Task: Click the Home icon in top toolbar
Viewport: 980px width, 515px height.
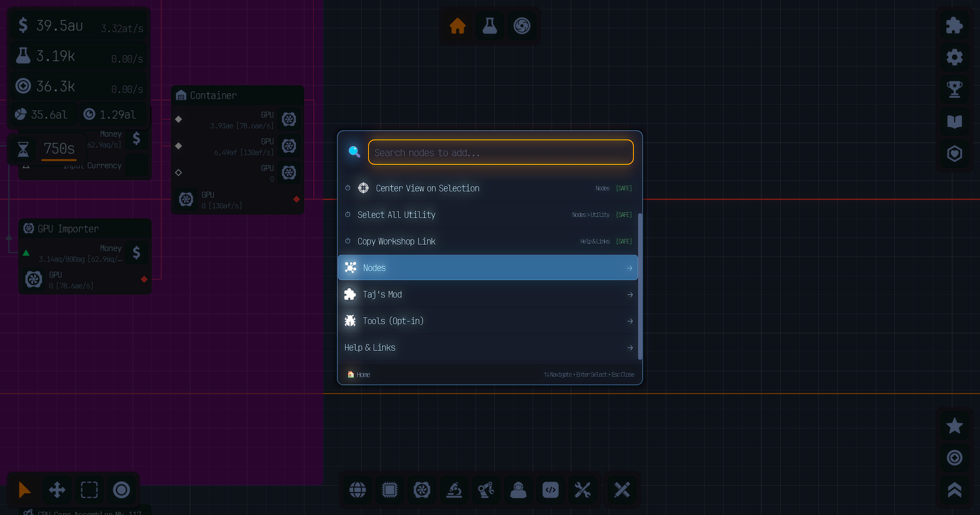Action: point(457,26)
